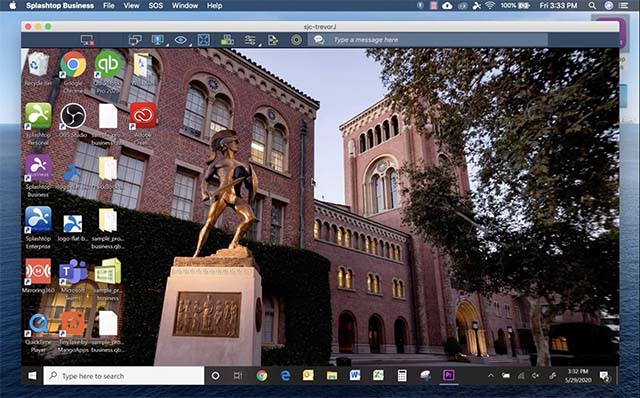Open Windows notification center icon

[604, 376]
